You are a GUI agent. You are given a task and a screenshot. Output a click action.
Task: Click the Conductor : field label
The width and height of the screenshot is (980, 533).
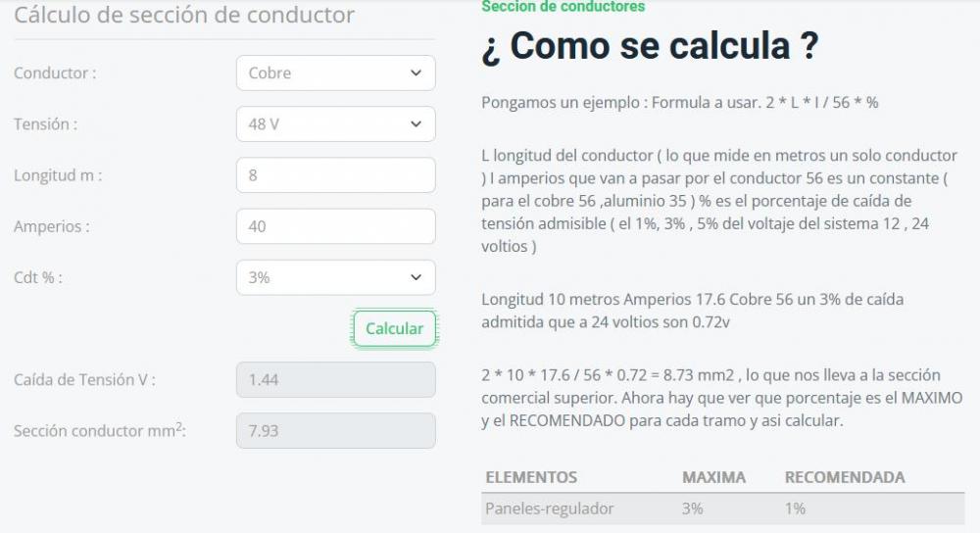(55, 73)
